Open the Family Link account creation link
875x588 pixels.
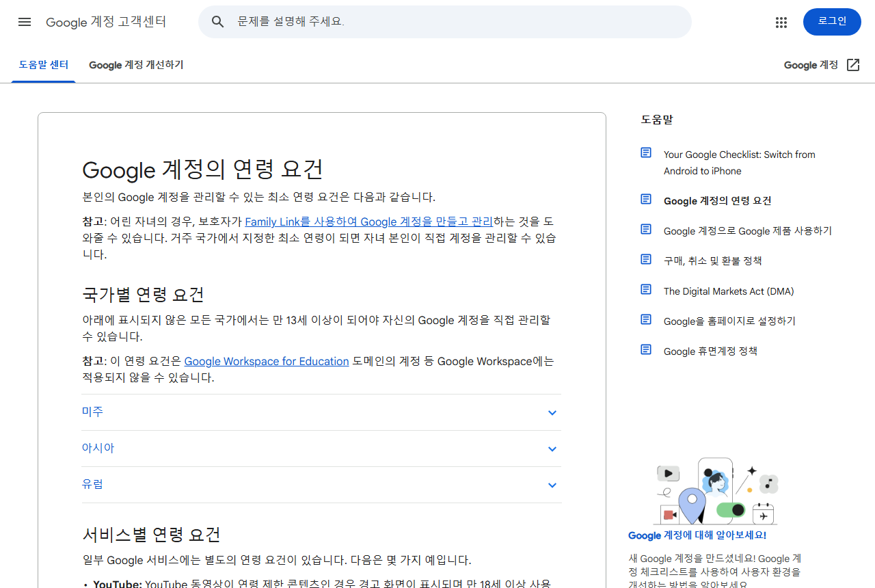368,222
